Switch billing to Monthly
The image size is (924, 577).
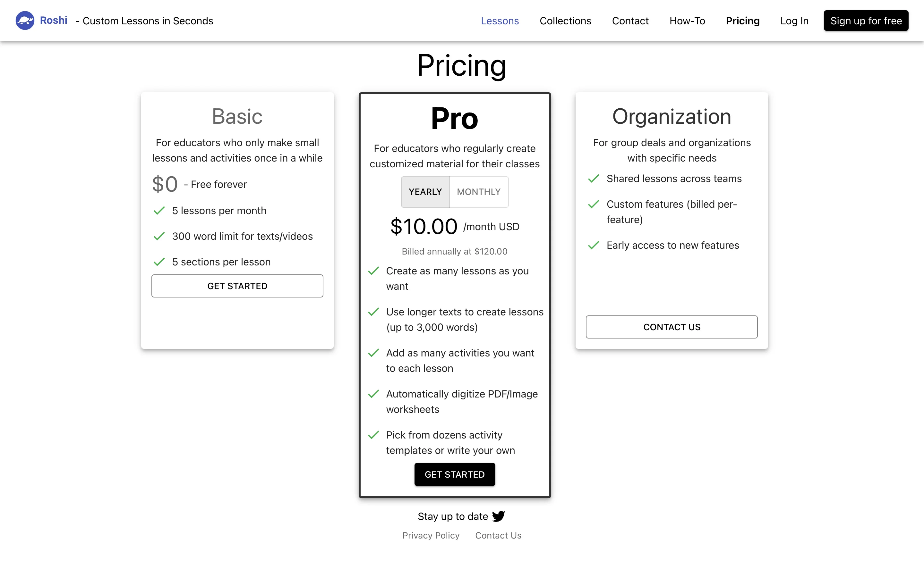479,192
